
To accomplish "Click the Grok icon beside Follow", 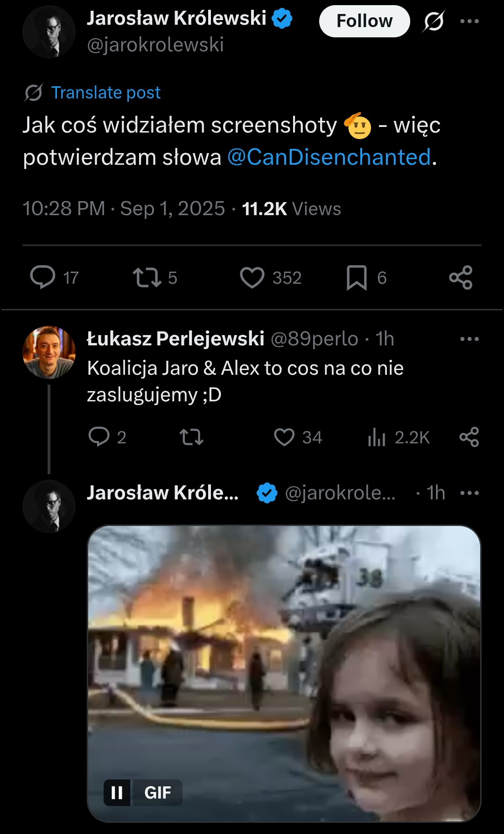I will [x=434, y=21].
